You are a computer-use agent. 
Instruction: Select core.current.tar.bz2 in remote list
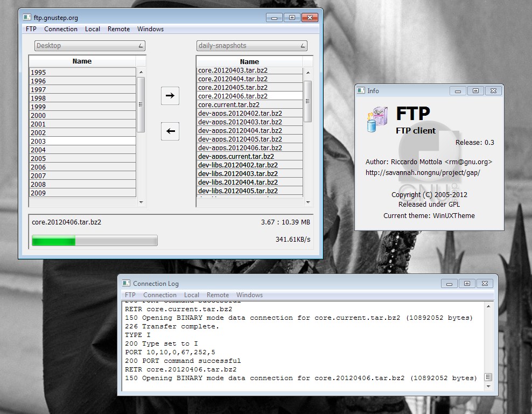point(250,104)
